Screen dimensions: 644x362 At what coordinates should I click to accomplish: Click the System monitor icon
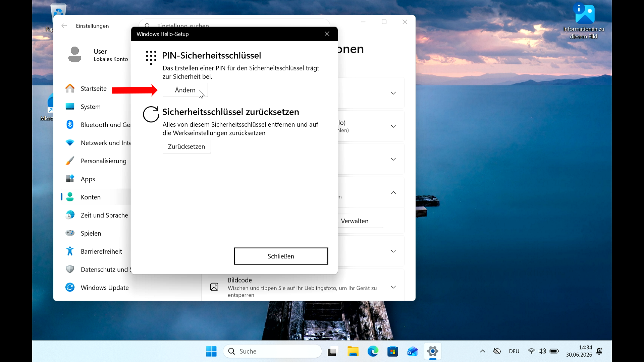(x=70, y=107)
